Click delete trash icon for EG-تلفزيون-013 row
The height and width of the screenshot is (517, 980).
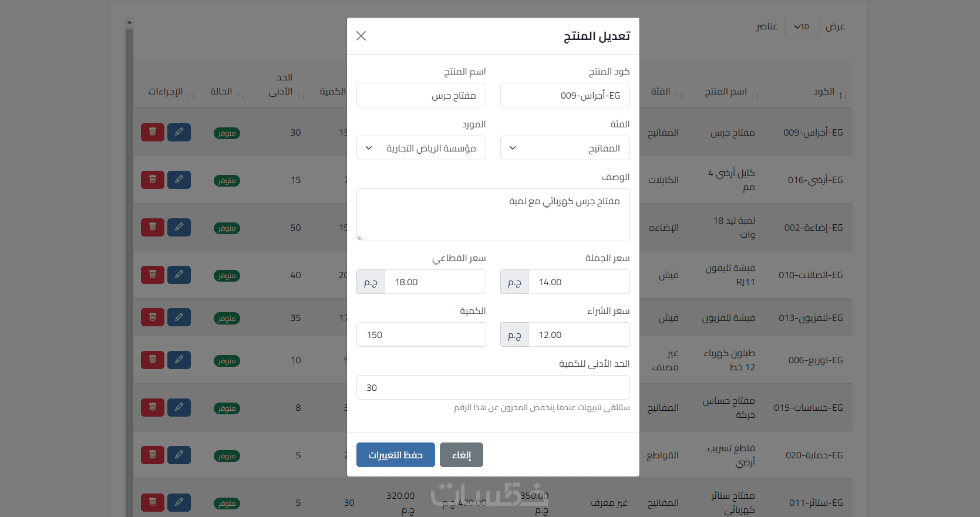153,317
